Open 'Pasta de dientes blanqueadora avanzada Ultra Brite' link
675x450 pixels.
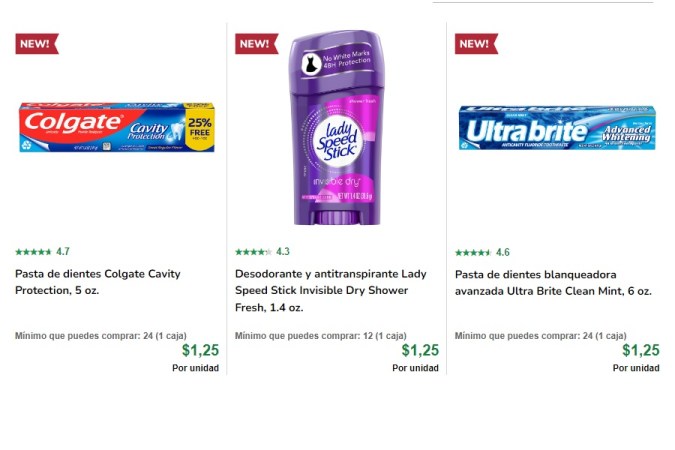coord(552,282)
